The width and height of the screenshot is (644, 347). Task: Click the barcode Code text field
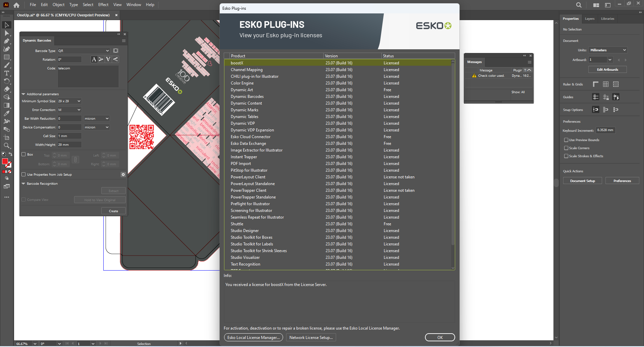[88, 76]
